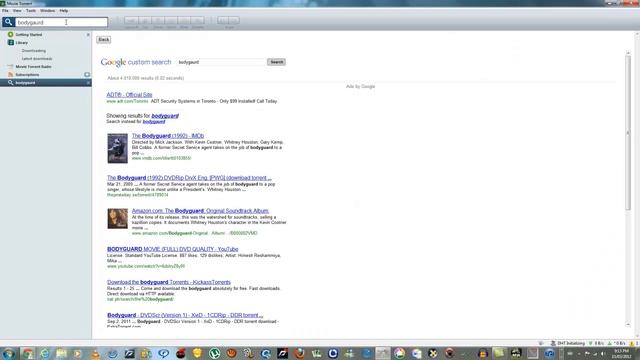This screenshot has width=640, height=360.
Task: Click The Bodyguard movie poster thumbnail
Action: [x=118, y=148]
